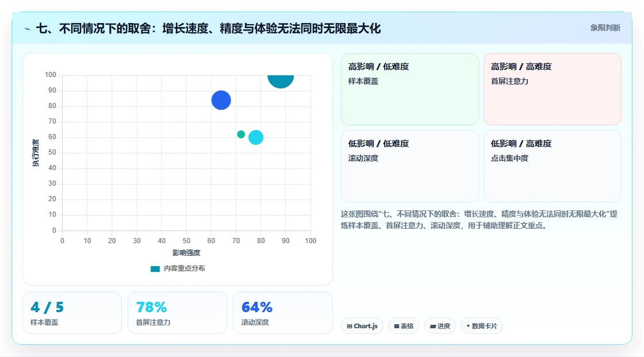Click the 进度 tag
Image resolution: width=644 pixels, height=357 pixels.
point(440,326)
